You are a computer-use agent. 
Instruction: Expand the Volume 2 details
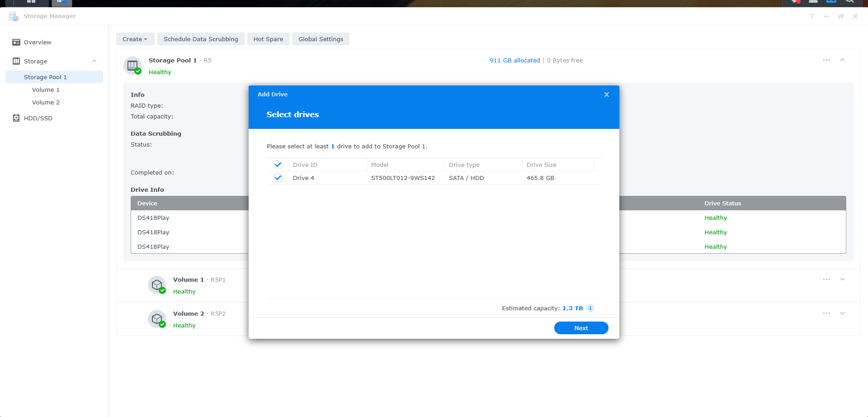tap(842, 313)
